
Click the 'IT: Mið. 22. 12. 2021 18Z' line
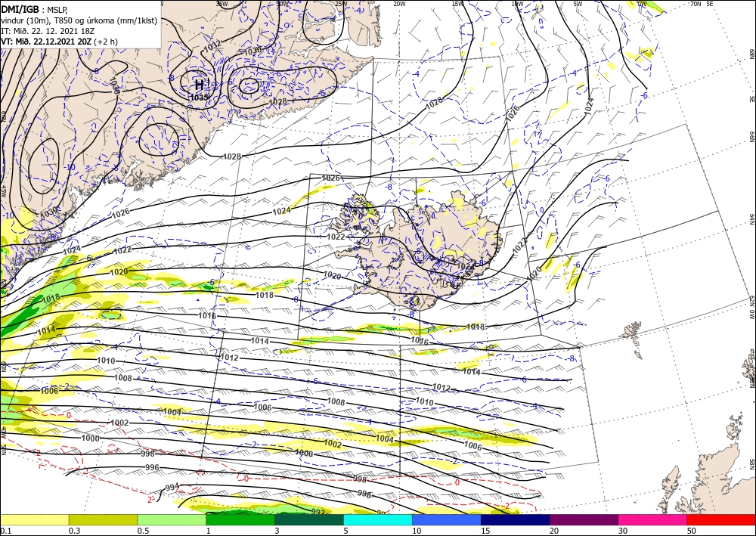click(48, 31)
